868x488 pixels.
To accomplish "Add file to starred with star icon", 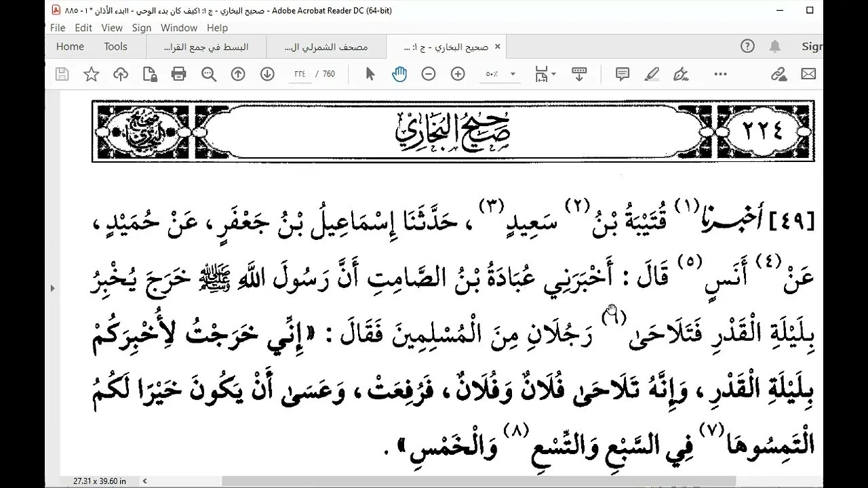I will pyautogui.click(x=91, y=75).
